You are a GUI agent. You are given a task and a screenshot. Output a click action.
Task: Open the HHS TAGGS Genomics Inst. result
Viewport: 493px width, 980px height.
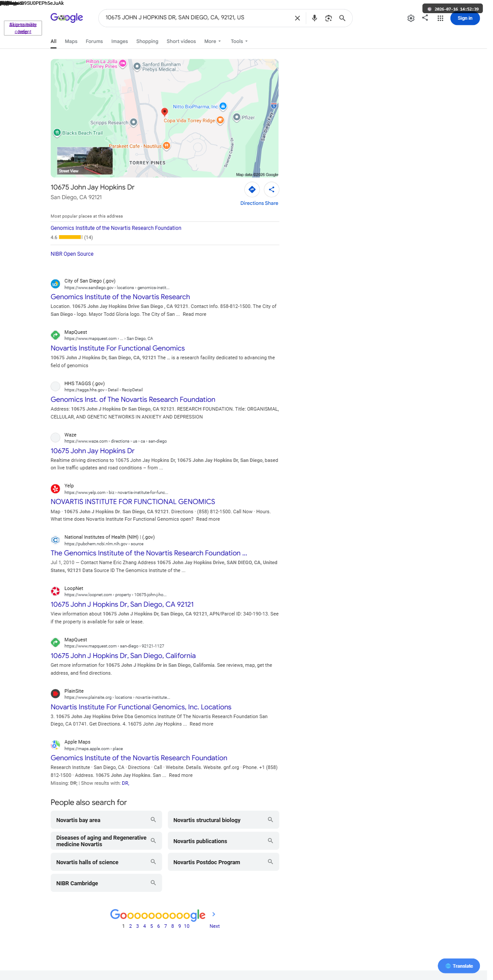coord(133,399)
